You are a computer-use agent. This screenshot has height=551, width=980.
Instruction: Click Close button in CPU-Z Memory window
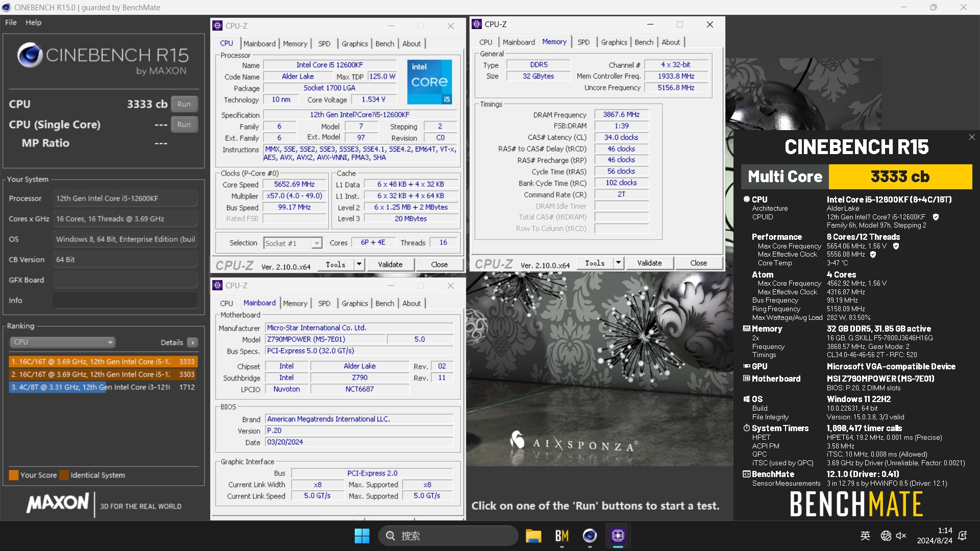pyautogui.click(x=698, y=263)
